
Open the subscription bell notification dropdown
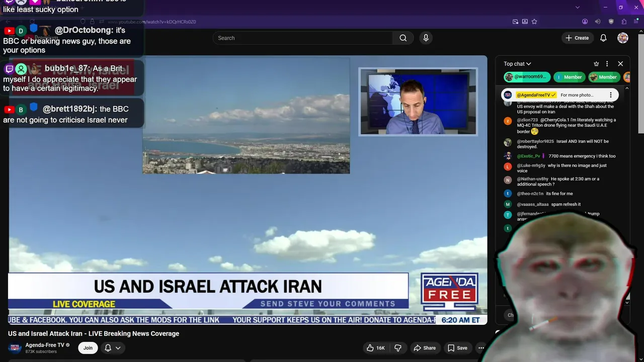(x=113, y=348)
